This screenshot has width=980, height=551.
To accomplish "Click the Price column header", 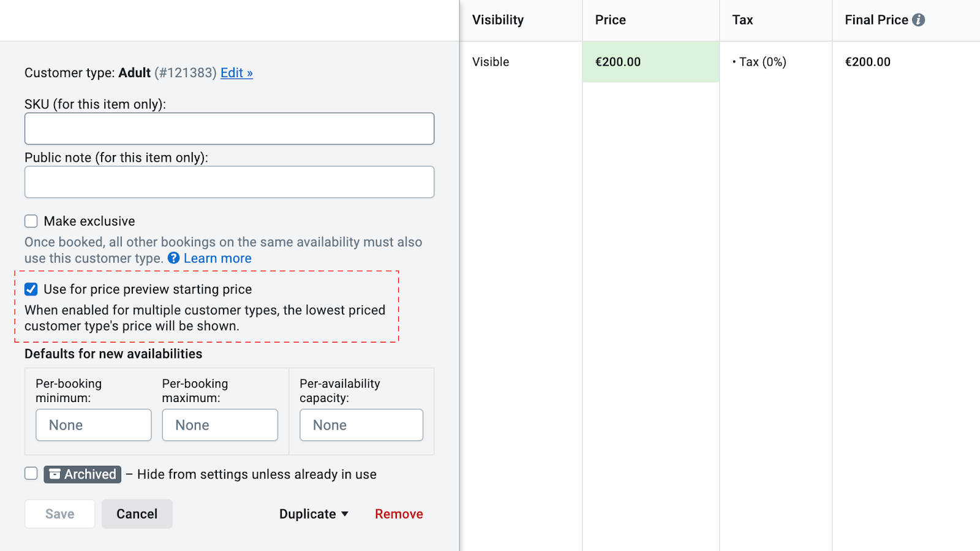I will 610,20.
